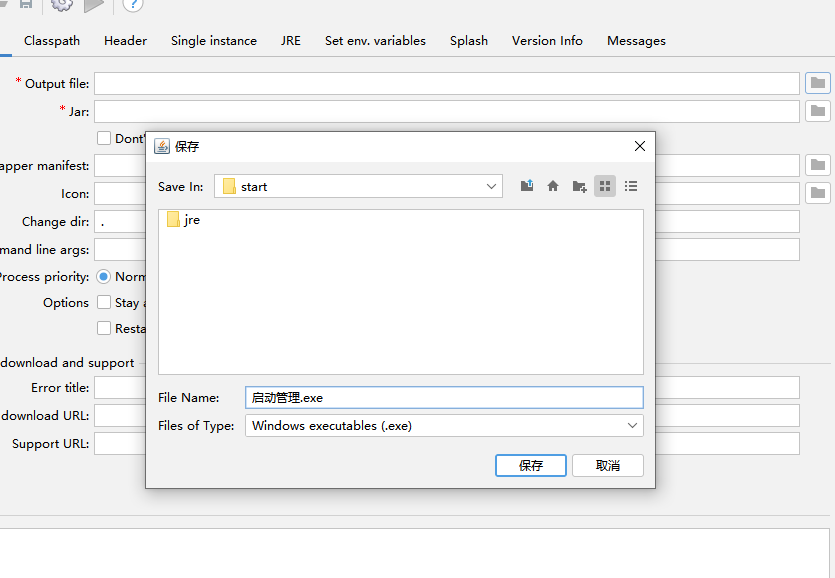Tick the Dont' wrap checkbox below Jar
The height and width of the screenshot is (578, 835).
tap(104, 139)
